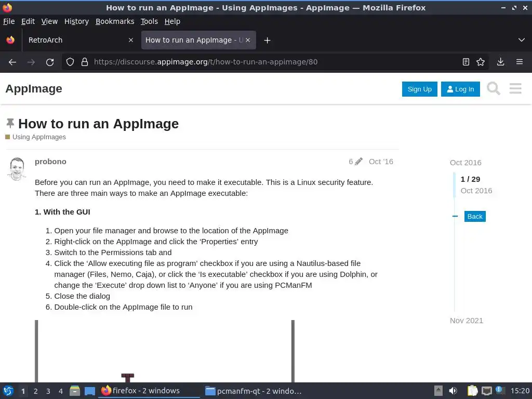Click the file manager launcher in taskbar
Image resolution: width=532 pixels, height=399 pixels.
(75, 391)
